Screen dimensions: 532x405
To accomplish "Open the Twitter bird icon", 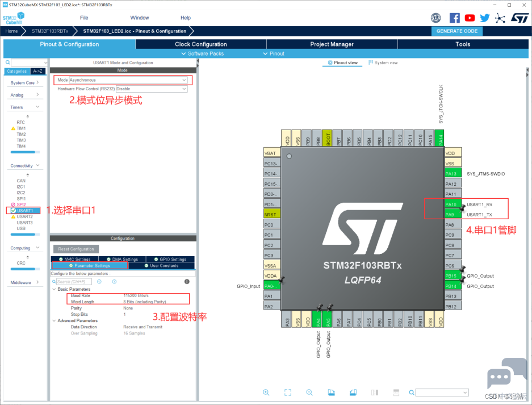I will click(x=485, y=18).
